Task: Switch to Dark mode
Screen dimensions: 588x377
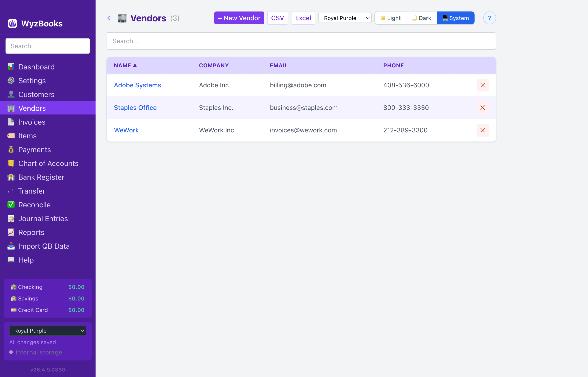Action: click(421, 18)
